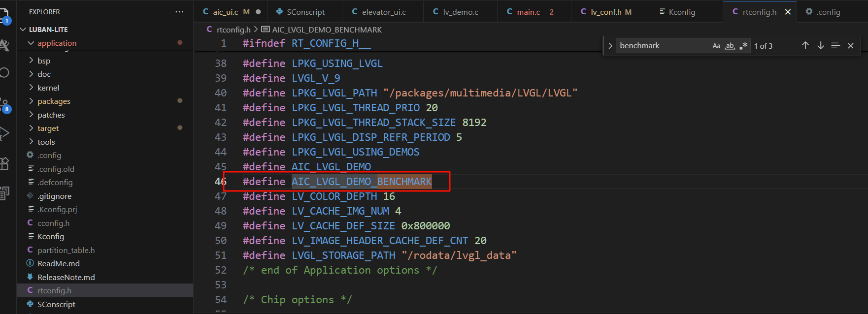868x314 pixels.
Task: Toggle Match Case in find widget
Action: [x=716, y=46]
